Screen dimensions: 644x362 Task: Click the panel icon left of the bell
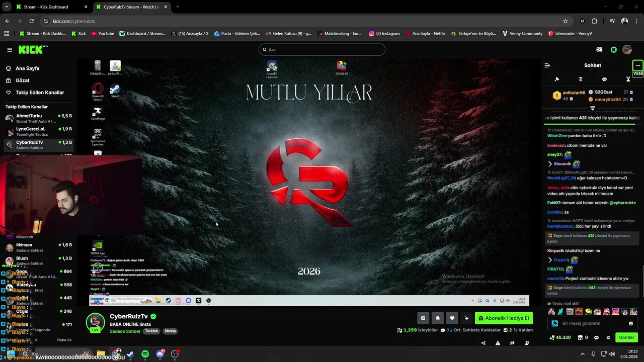pos(423,318)
